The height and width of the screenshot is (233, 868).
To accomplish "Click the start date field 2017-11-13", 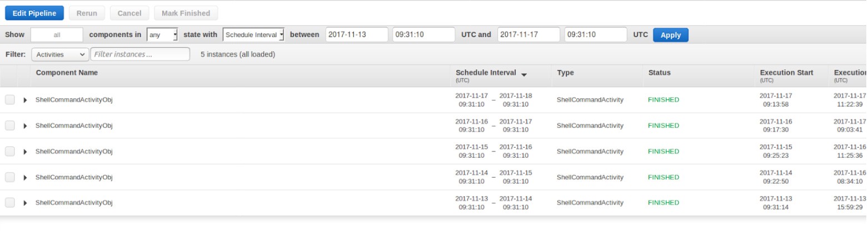I will (x=357, y=35).
